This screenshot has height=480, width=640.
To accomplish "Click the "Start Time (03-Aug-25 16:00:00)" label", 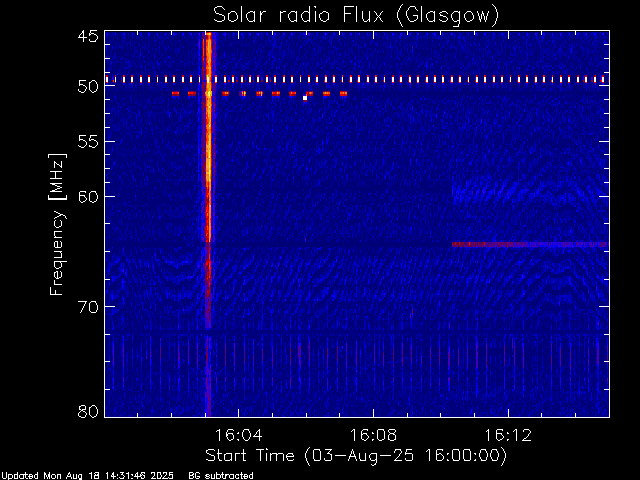I will click(356, 456).
